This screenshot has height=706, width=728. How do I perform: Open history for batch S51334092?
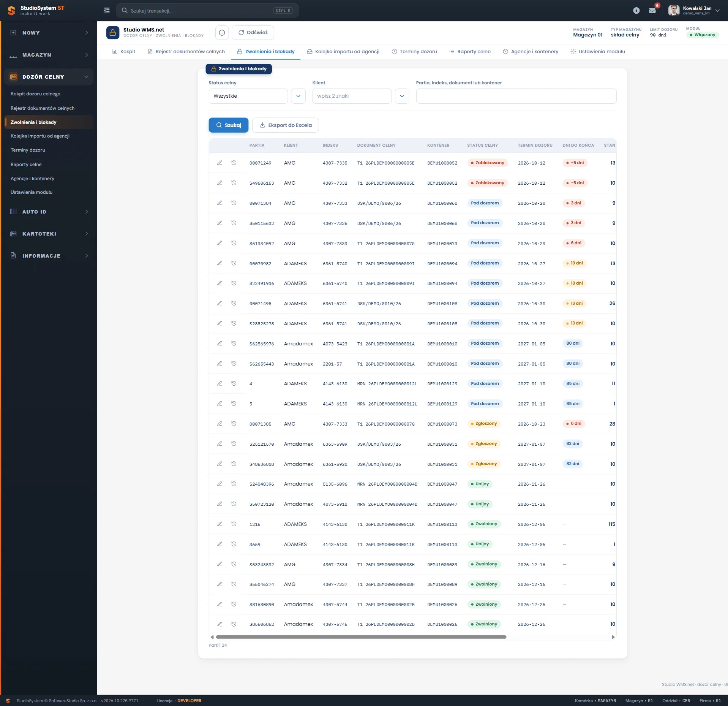tap(234, 243)
